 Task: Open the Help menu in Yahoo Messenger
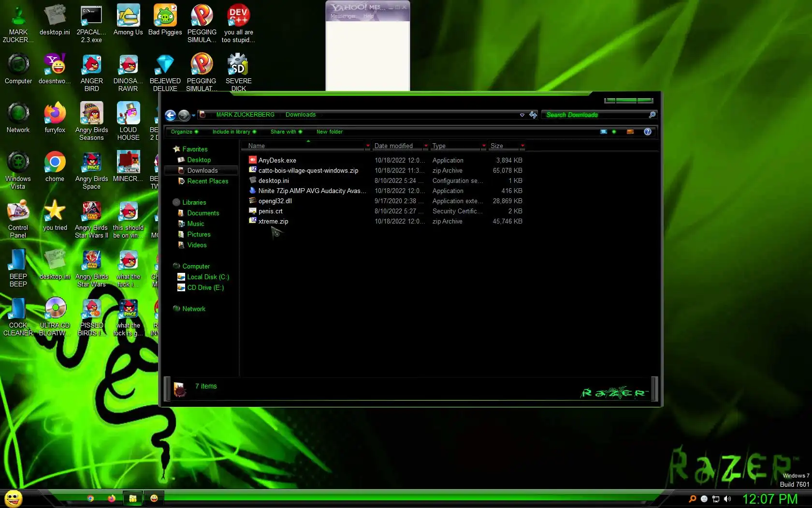pos(368,16)
